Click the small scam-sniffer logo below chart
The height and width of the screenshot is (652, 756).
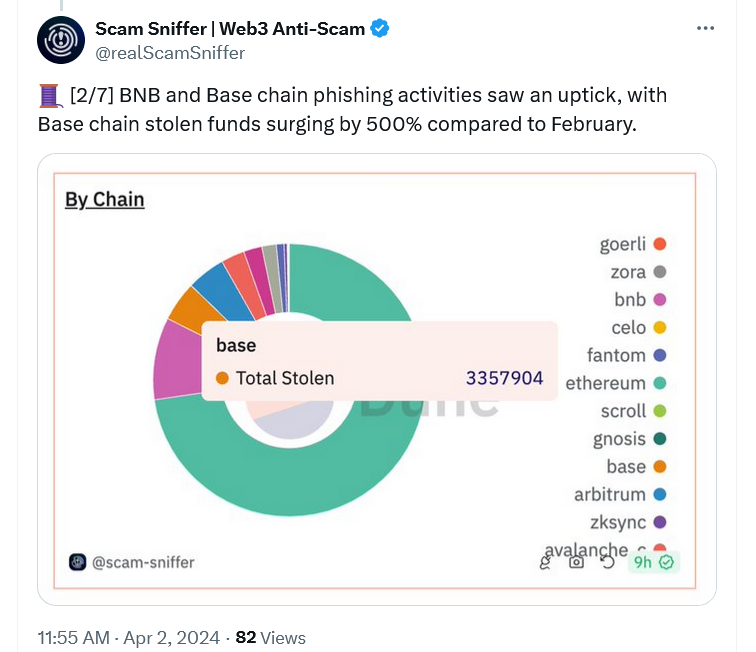[x=77, y=562]
